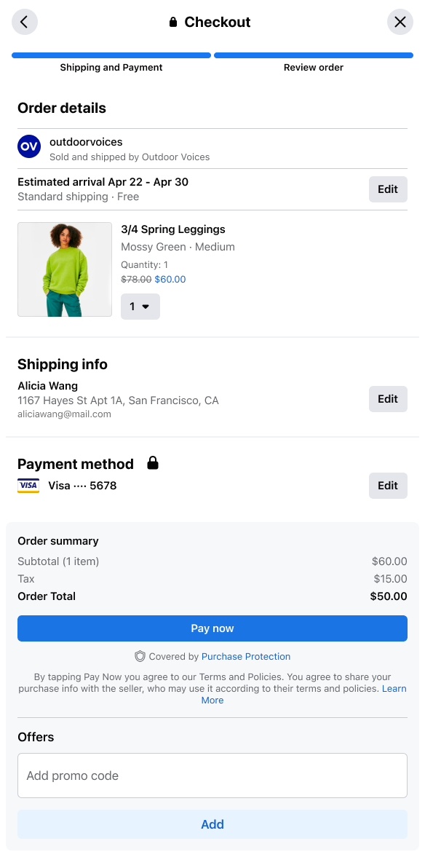
Task: Close checkout with the X icon
Action: tap(400, 22)
